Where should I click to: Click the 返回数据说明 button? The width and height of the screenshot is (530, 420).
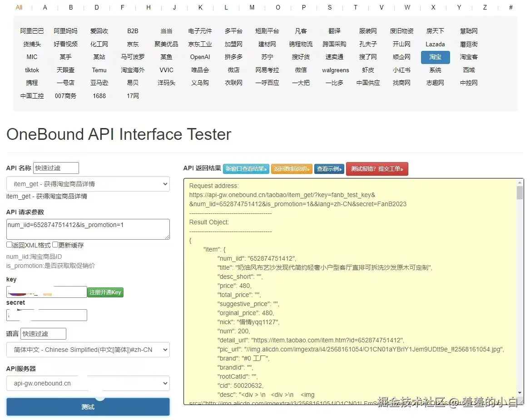[292, 168]
